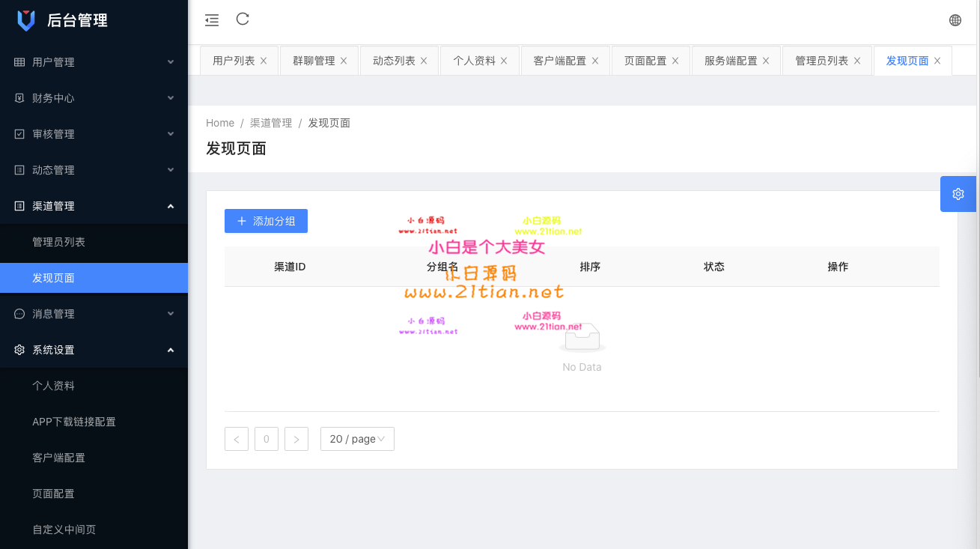Screen dimensions: 980x549
Task: Click the 渠道管理 breadcrumb link
Action: pos(271,123)
